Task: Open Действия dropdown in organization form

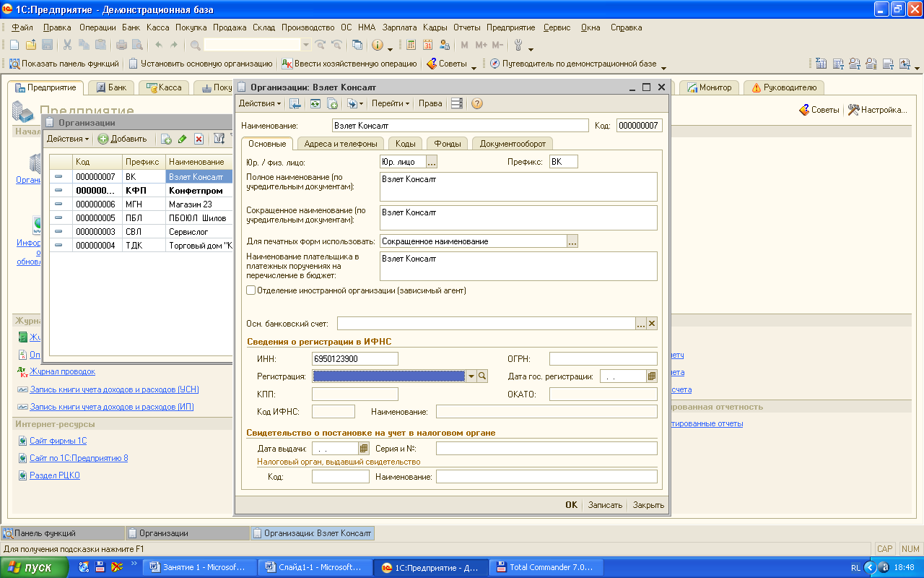Action: pyautogui.click(x=260, y=103)
